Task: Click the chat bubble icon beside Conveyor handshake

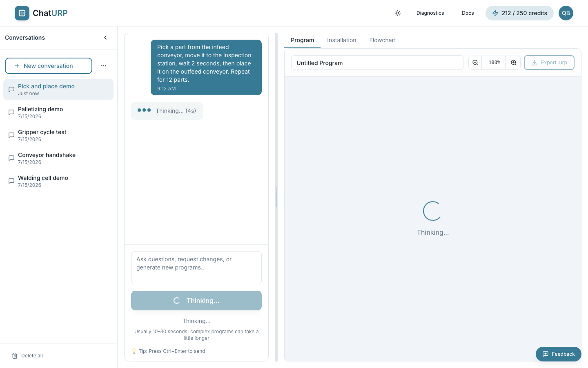Action: point(11,158)
